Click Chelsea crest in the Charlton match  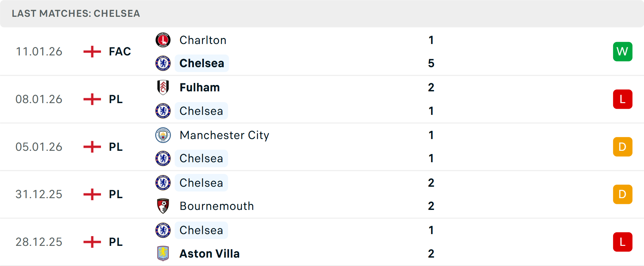pos(163,63)
